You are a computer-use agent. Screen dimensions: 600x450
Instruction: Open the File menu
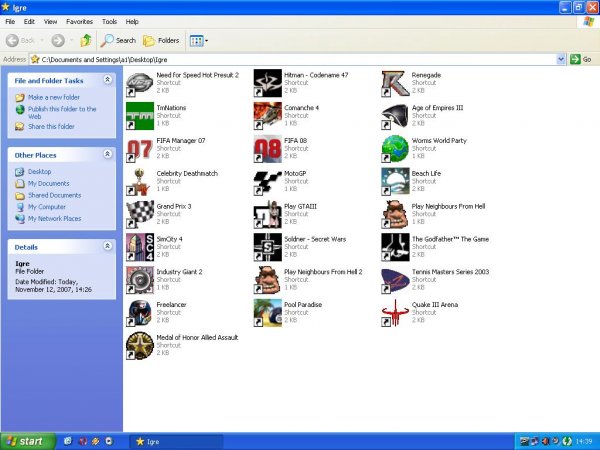tap(10, 22)
